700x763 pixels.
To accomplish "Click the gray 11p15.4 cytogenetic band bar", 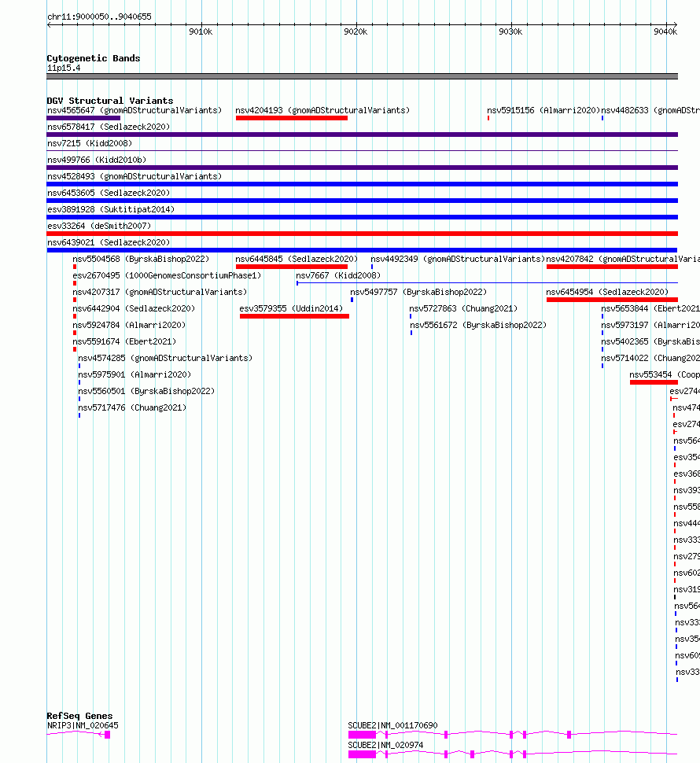I will click(362, 76).
